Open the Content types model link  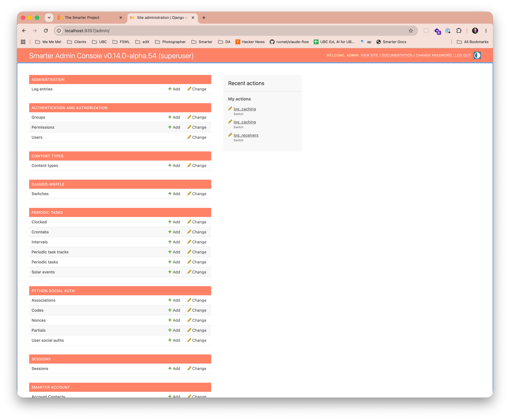(45, 166)
